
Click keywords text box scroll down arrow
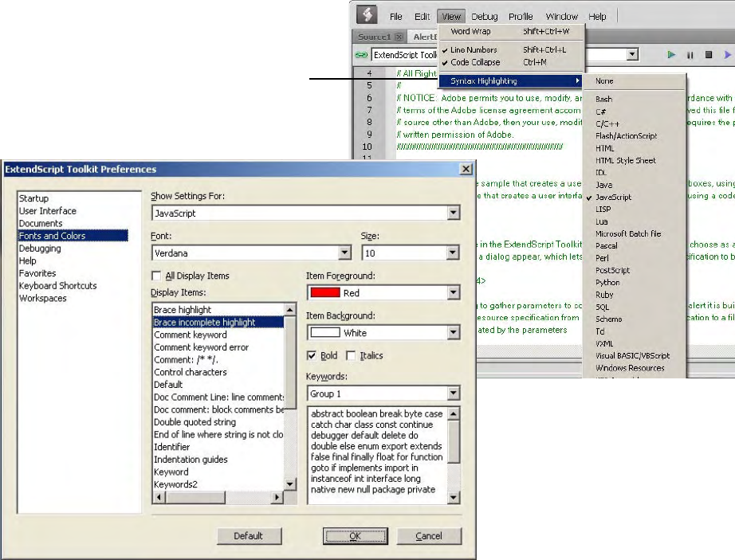(454, 497)
